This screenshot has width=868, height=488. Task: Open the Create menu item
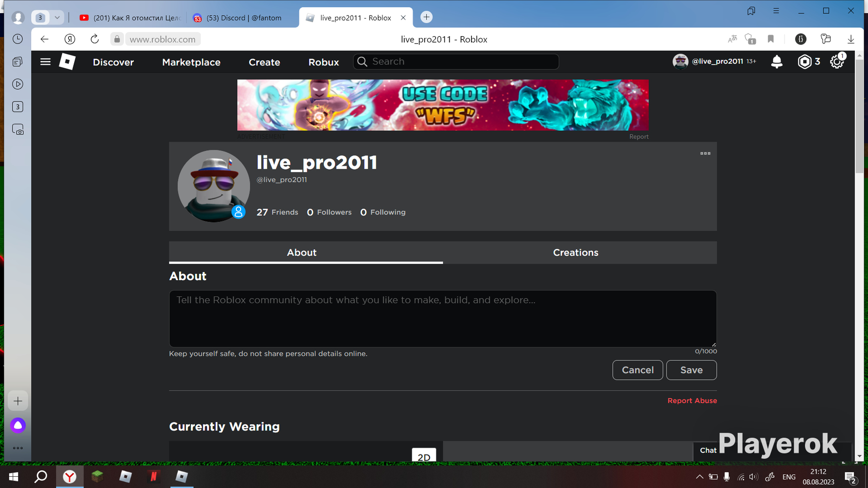264,62
